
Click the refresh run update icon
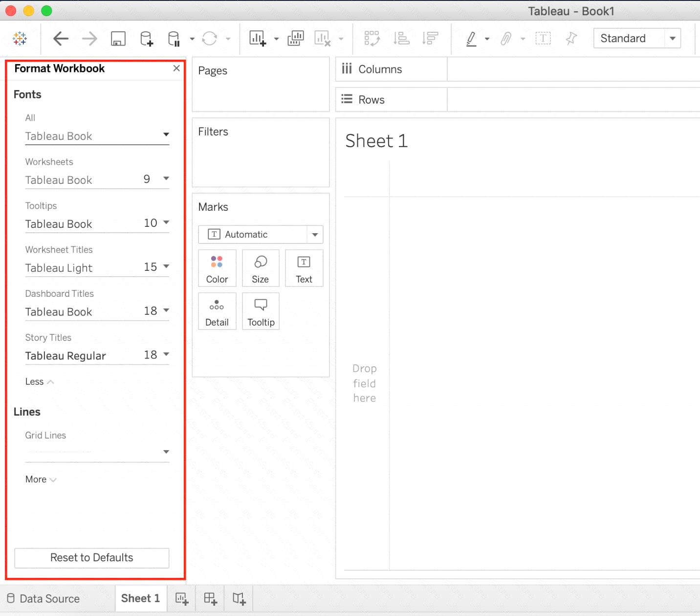[210, 38]
